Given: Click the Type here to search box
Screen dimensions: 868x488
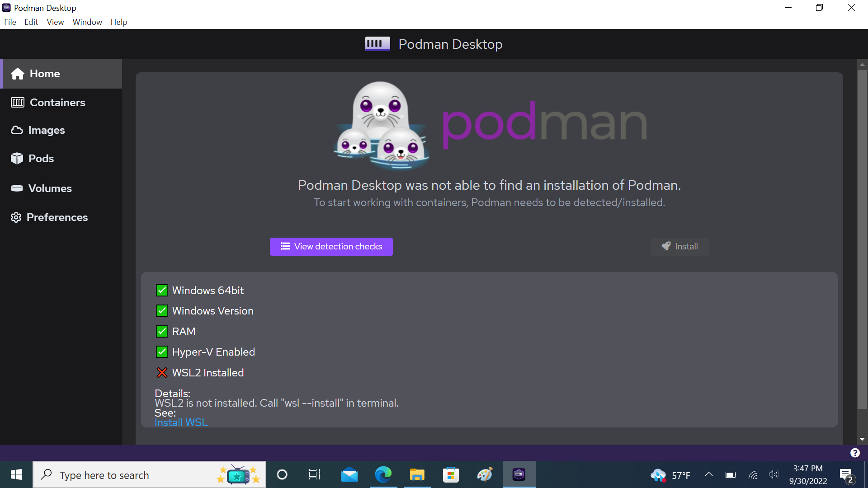Looking at the screenshot, I should [149, 475].
